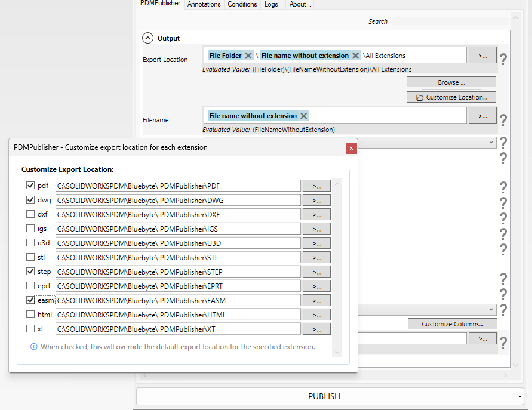Open the variable picker beside Customize Columns
The width and height of the screenshot is (532, 410).
click(x=482, y=338)
